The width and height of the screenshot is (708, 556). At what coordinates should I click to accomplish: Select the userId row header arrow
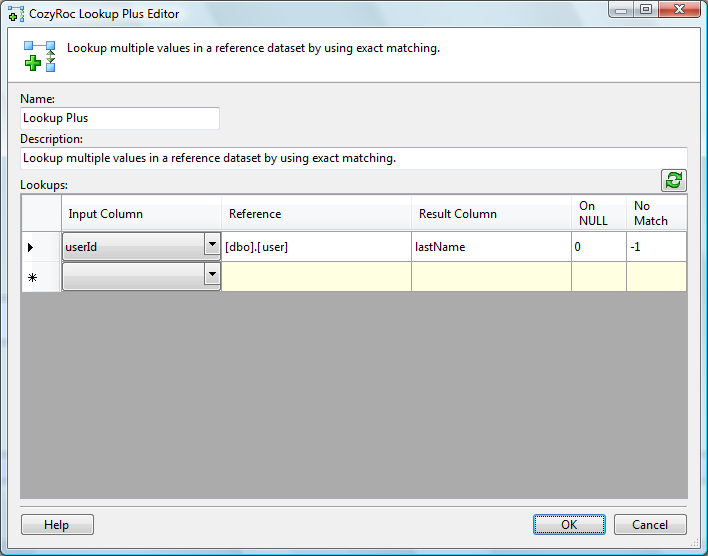pos(41,247)
